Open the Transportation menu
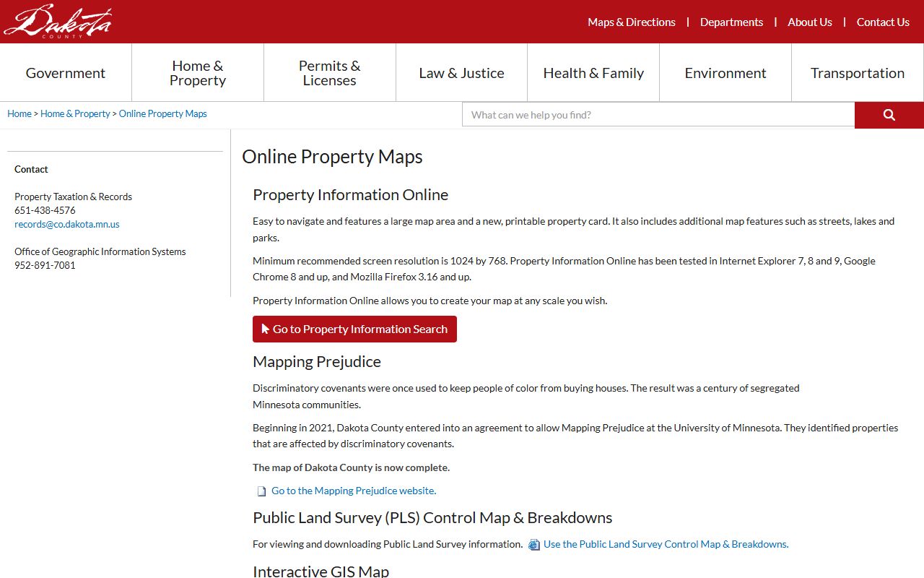The width and height of the screenshot is (924, 578). tap(858, 73)
